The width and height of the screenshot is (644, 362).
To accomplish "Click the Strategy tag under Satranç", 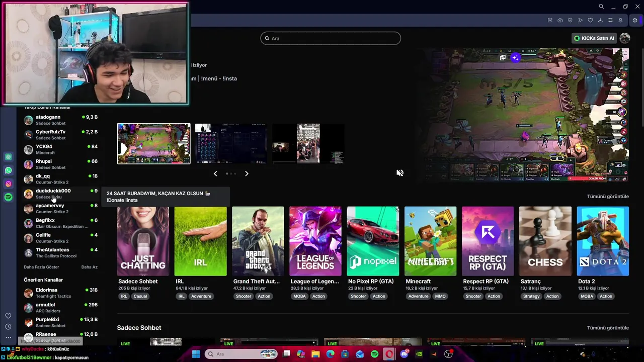I will point(531,296).
